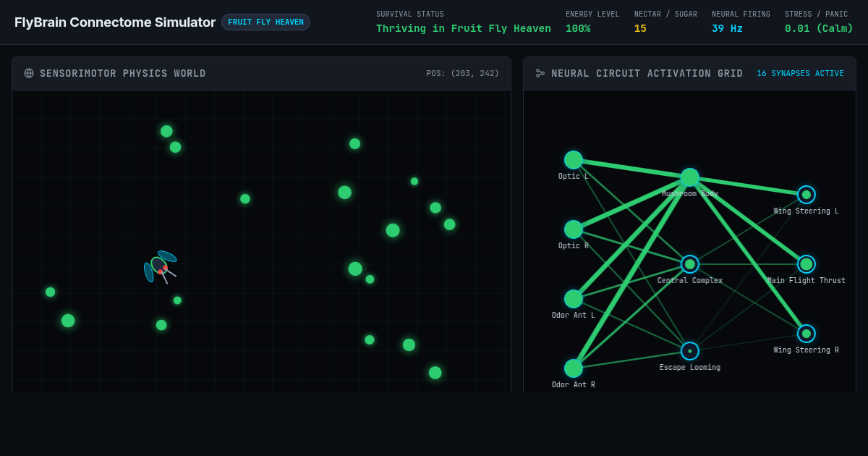
Task: Click the FRUIT FLY HEAVEN badge
Action: tap(265, 22)
